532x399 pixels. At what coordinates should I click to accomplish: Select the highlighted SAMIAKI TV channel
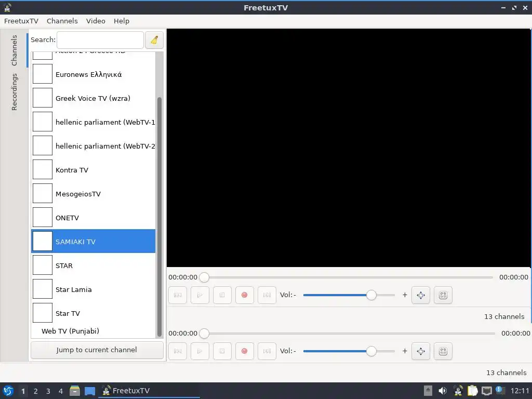pos(94,242)
